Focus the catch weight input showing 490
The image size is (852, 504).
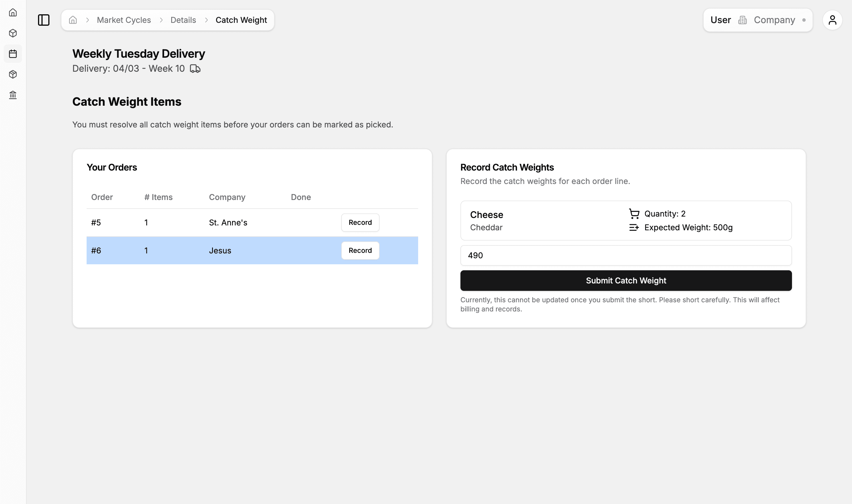(626, 255)
